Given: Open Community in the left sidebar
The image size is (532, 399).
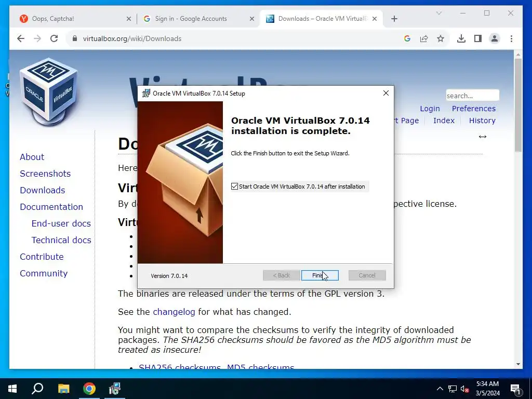Looking at the screenshot, I should click(44, 273).
